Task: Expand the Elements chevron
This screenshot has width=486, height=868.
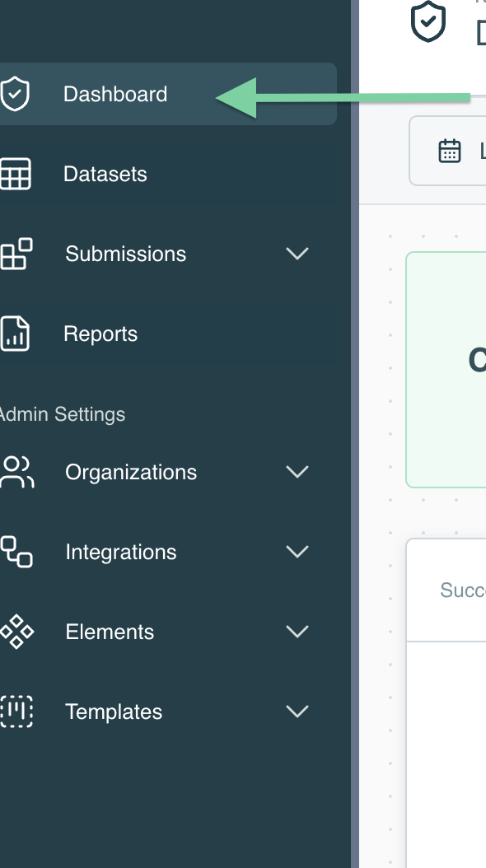Action: (x=297, y=631)
